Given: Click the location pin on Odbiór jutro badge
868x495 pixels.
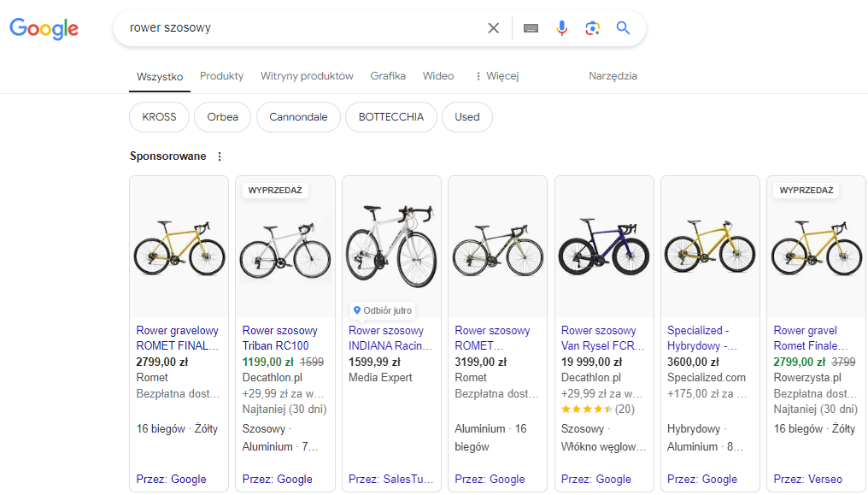Looking at the screenshot, I should click(358, 310).
